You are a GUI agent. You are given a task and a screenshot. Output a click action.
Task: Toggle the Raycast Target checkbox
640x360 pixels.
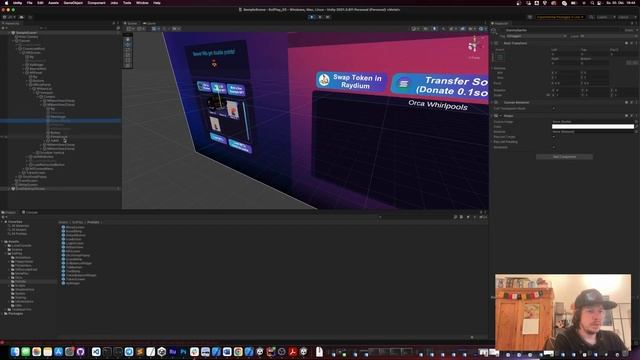[x=553, y=137]
